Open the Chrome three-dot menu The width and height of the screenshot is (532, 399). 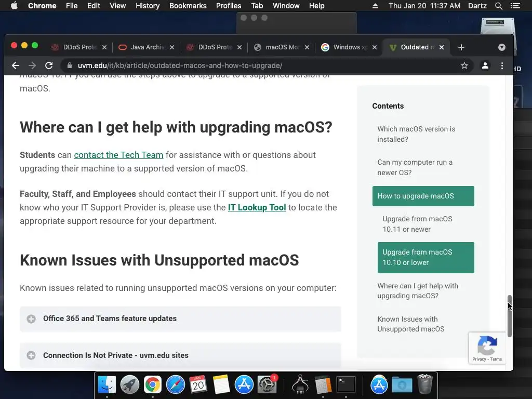coord(502,65)
